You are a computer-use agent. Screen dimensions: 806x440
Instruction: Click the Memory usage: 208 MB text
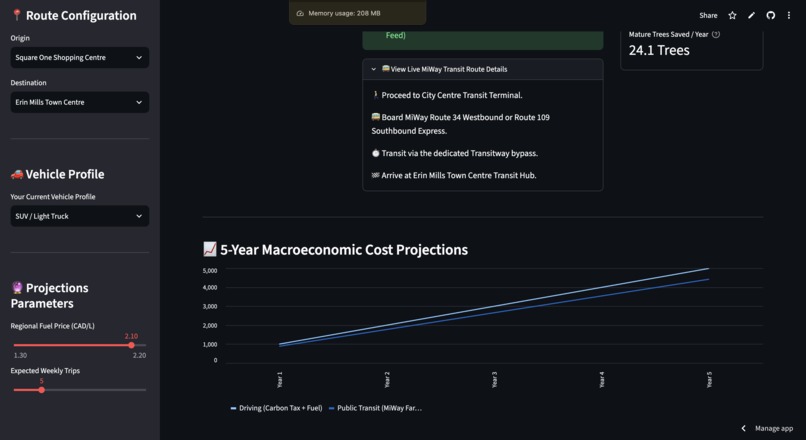[x=344, y=13]
